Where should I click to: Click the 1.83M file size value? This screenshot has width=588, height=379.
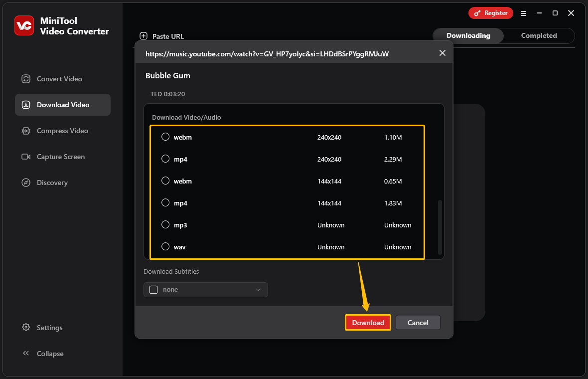[393, 203]
